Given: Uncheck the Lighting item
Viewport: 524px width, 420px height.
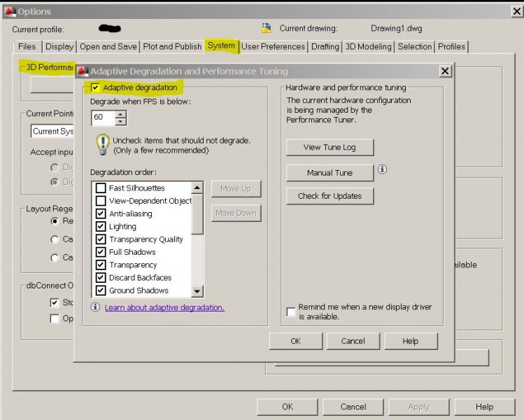Looking at the screenshot, I should 101,226.
